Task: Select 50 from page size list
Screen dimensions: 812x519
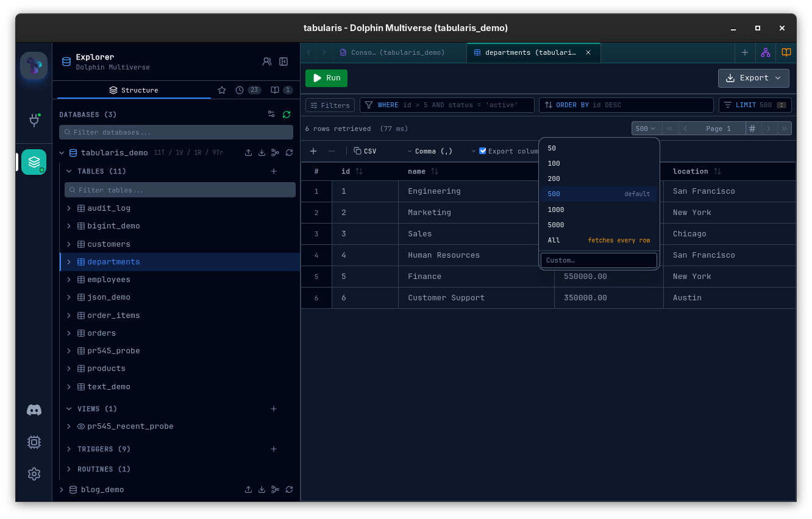Action: (x=599, y=148)
